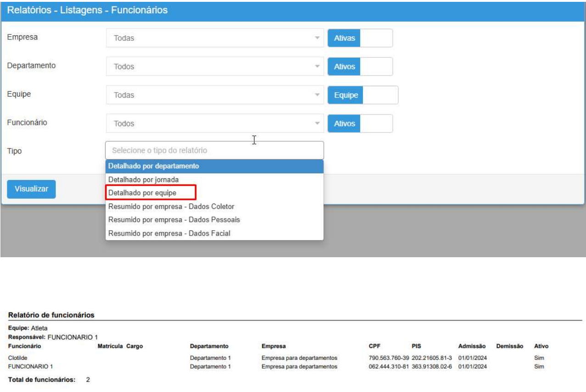Click the Funcionário dropdown arrow icon
This screenshot has height=392, width=586.
pos(317,123)
